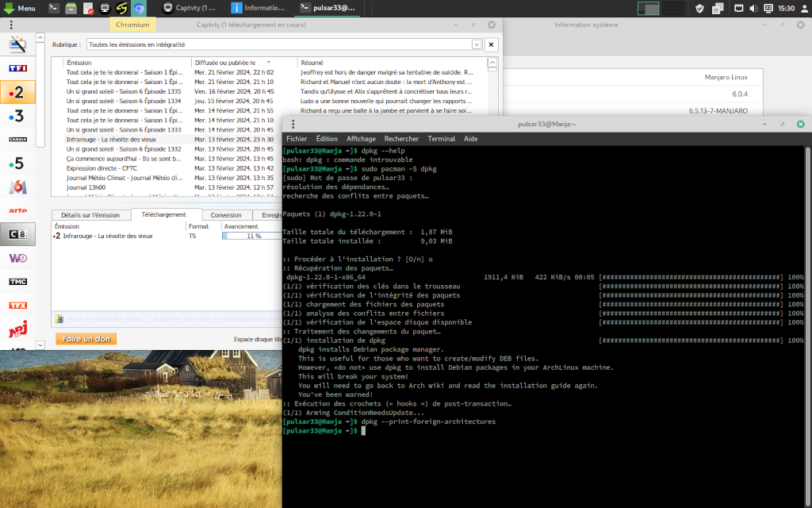Click the upward chevron above the channel list
812x508 pixels.
[39, 36]
